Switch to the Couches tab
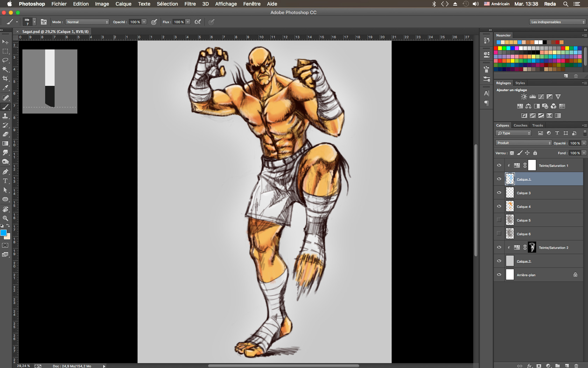The height and width of the screenshot is (368, 588). pyautogui.click(x=520, y=125)
